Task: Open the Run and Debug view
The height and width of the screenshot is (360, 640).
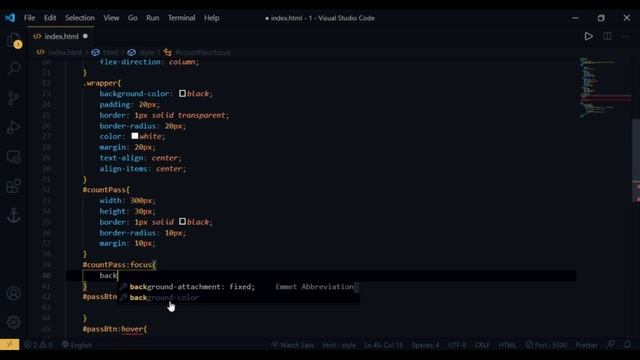Action: (13, 127)
